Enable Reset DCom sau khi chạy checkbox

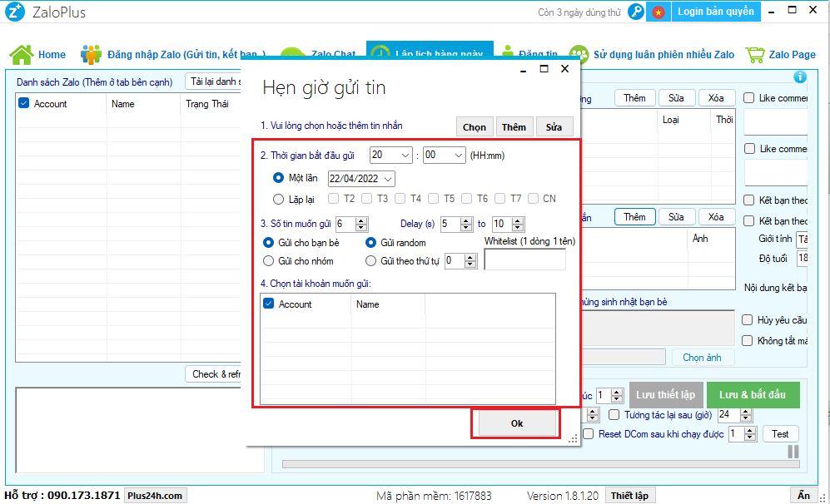point(589,433)
